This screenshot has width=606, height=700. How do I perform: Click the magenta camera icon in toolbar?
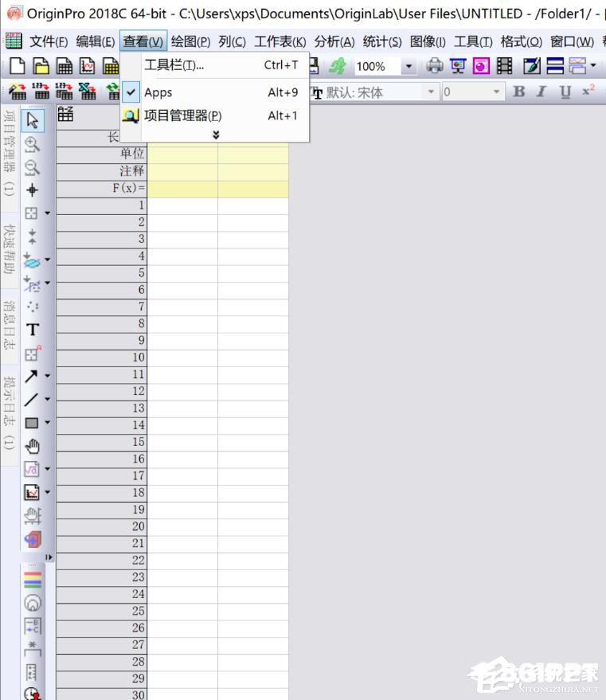(481, 66)
